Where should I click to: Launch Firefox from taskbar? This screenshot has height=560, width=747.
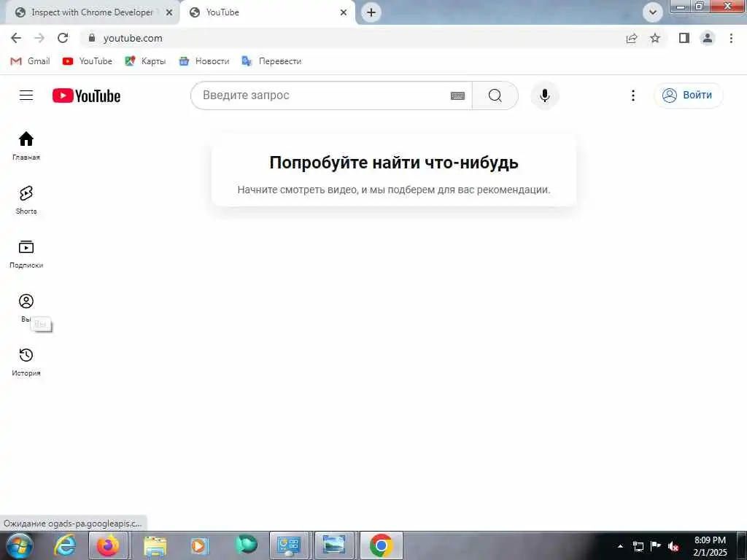point(108,545)
